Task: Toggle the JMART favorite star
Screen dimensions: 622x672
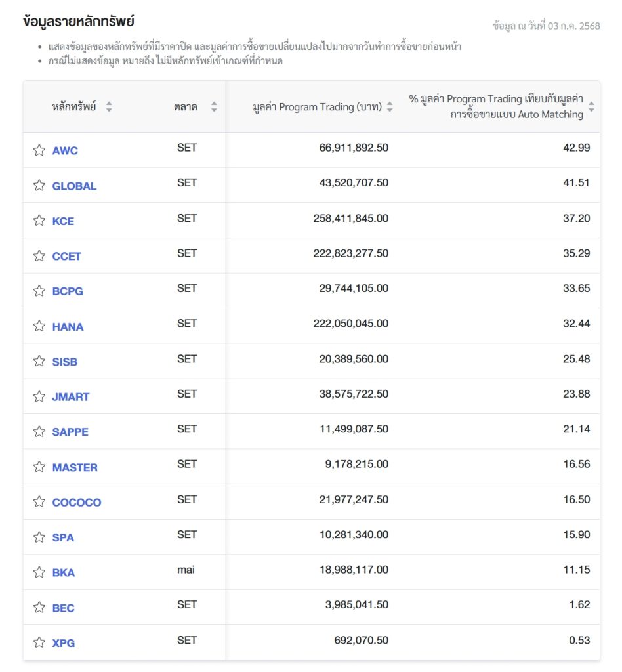Action: click(x=39, y=396)
